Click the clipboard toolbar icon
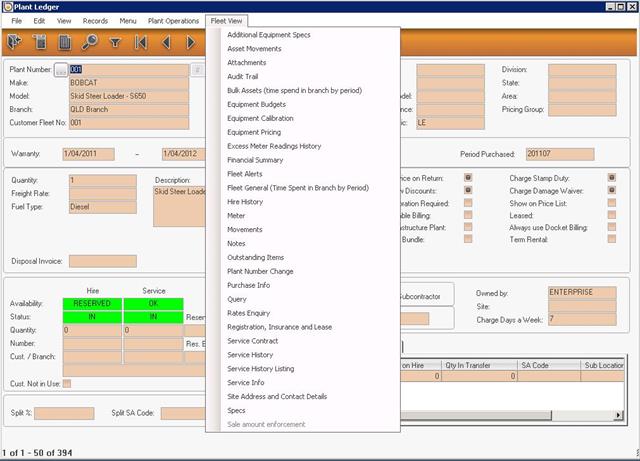This screenshot has height=461, width=640. [x=41, y=42]
